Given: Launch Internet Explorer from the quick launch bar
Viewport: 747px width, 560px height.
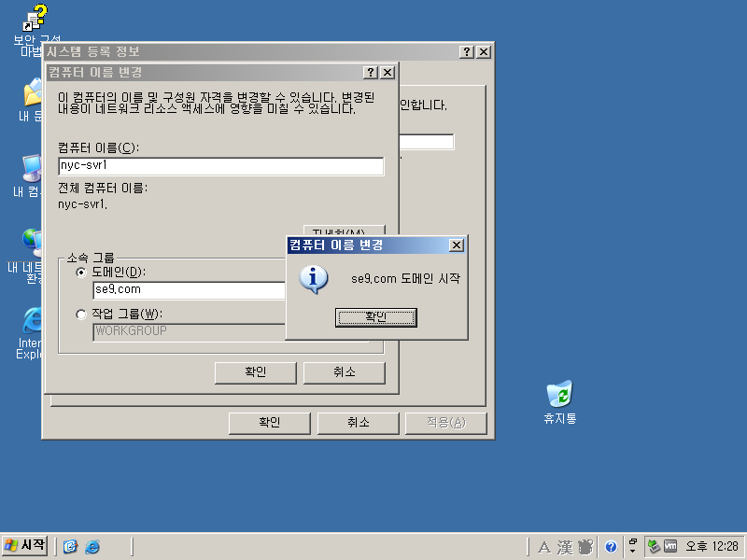Looking at the screenshot, I should coord(92,547).
